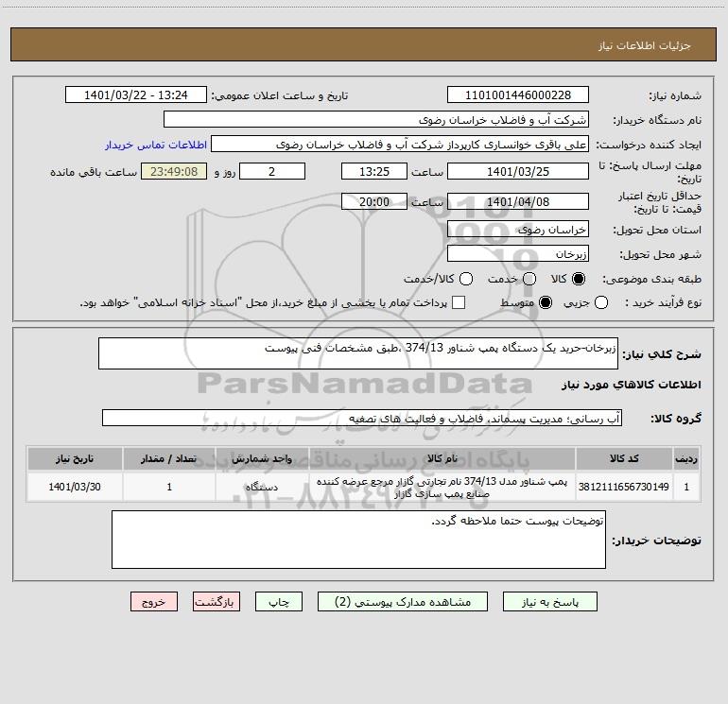Choose جزیی purchase process option
Viewport: 728px width, 704px height.
click(x=600, y=302)
